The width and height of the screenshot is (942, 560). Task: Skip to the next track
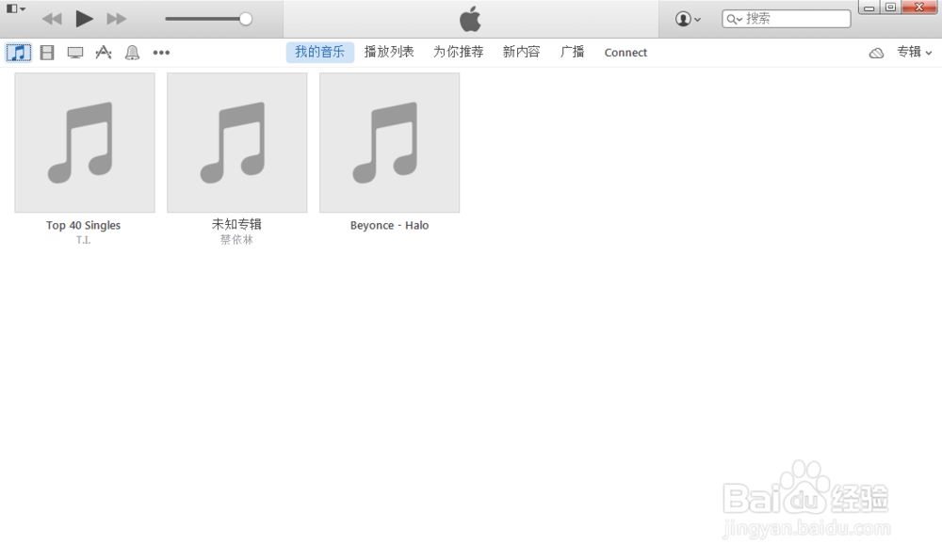[x=117, y=19]
